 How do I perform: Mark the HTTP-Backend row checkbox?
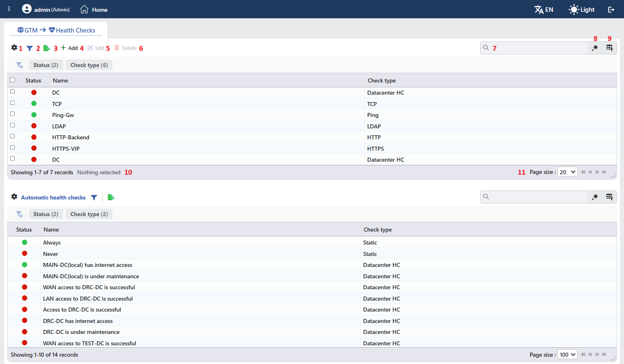tap(13, 136)
